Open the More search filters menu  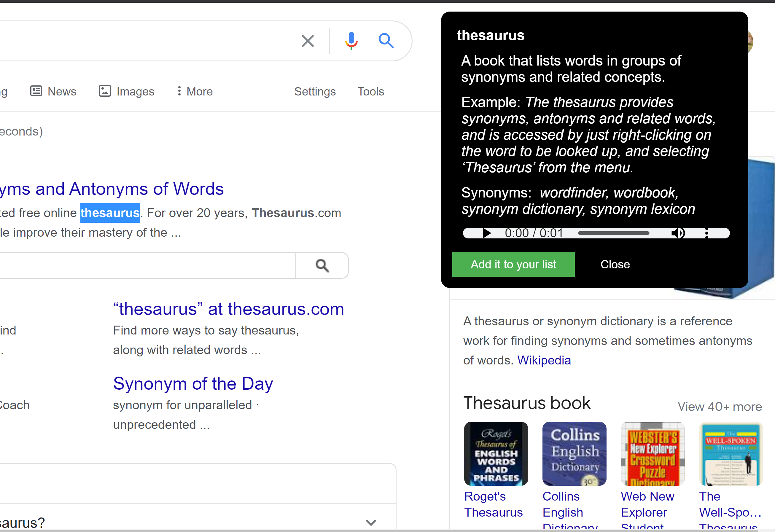point(195,91)
